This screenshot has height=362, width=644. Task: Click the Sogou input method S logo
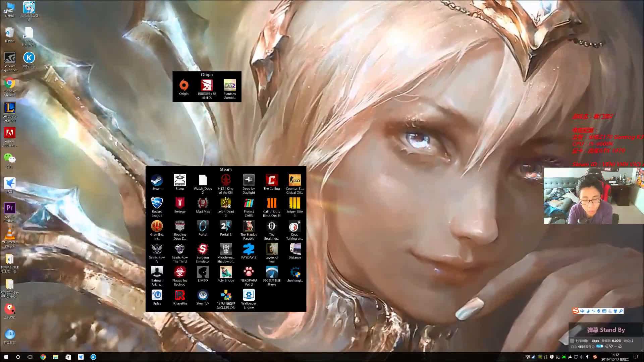pos(576,311)
